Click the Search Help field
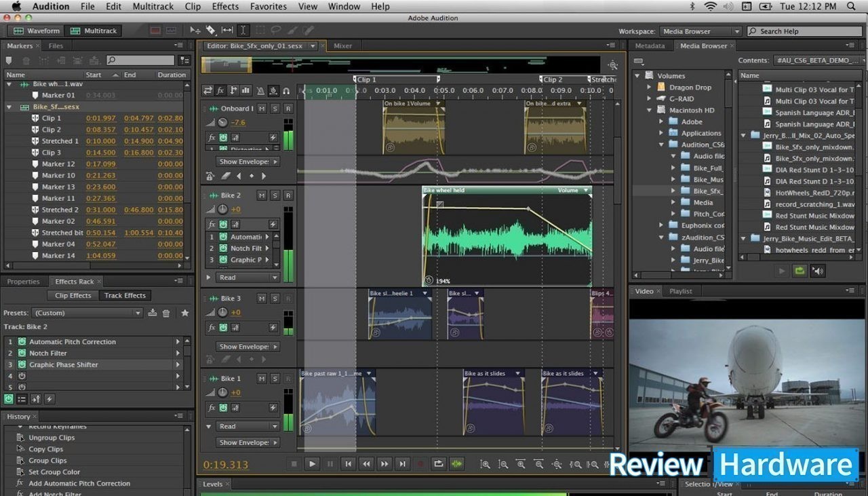This screenshot has width=868, height=496. (x=806, y=31)
